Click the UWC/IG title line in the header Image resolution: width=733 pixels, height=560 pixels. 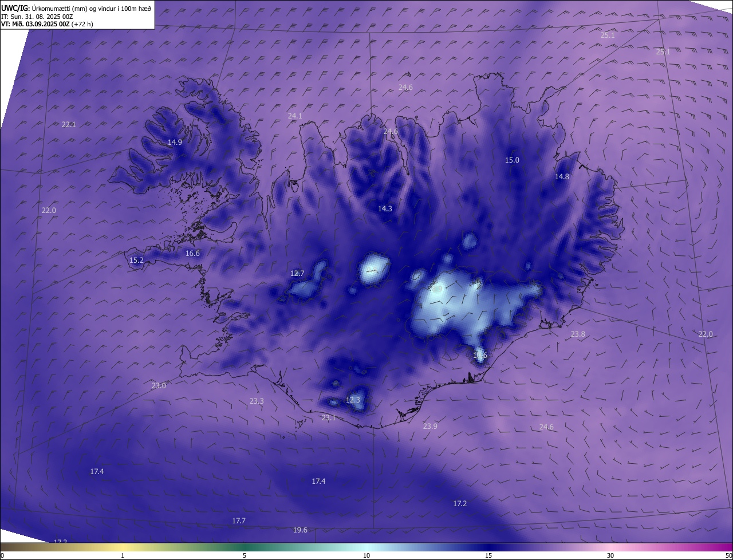click(x=76, y=8)
